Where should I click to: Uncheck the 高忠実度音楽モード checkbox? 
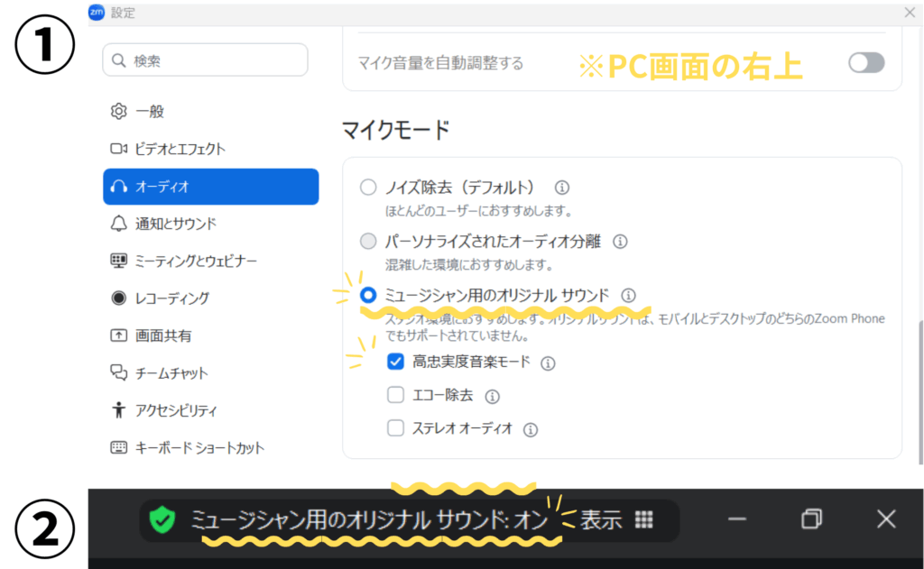(395, 363)
